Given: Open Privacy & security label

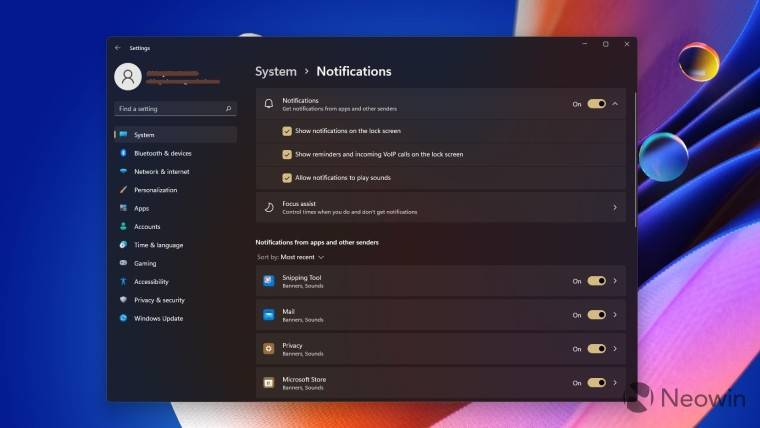Looking at the screenshot, I should [159, 300].
